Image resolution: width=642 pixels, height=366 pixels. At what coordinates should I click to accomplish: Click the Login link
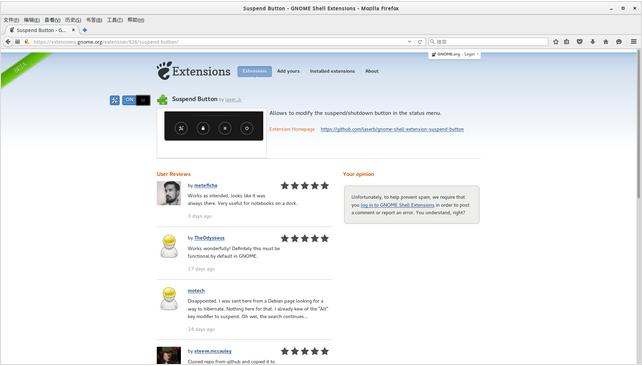(x=470, y=54)
